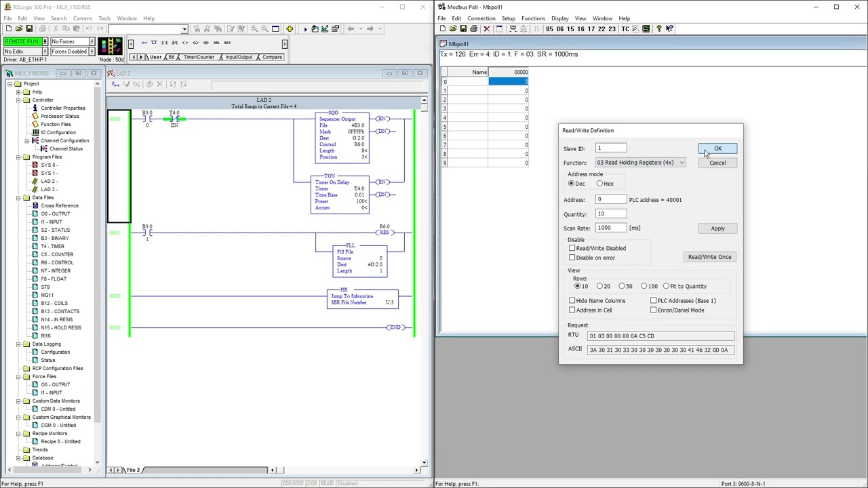Open Setup menu in Modbus Poll
The height and width of the screenshot is (488, 868).
click(508, 18)
